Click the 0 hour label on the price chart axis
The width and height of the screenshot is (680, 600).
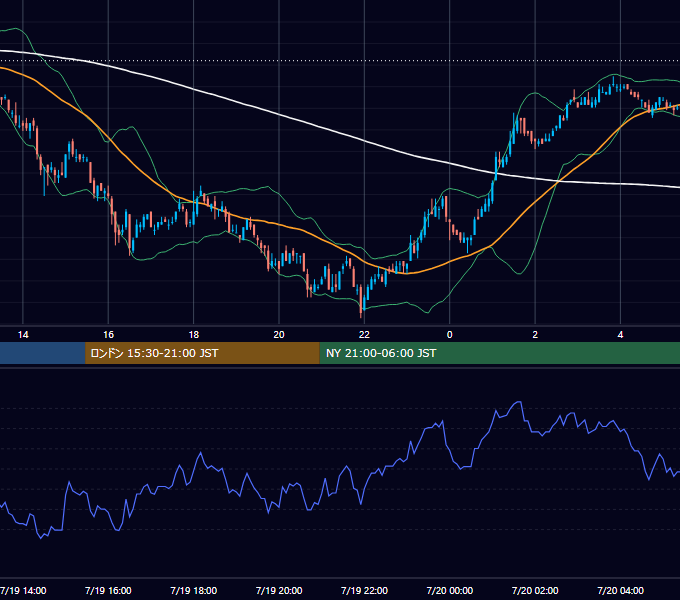(x=450, y=335)
